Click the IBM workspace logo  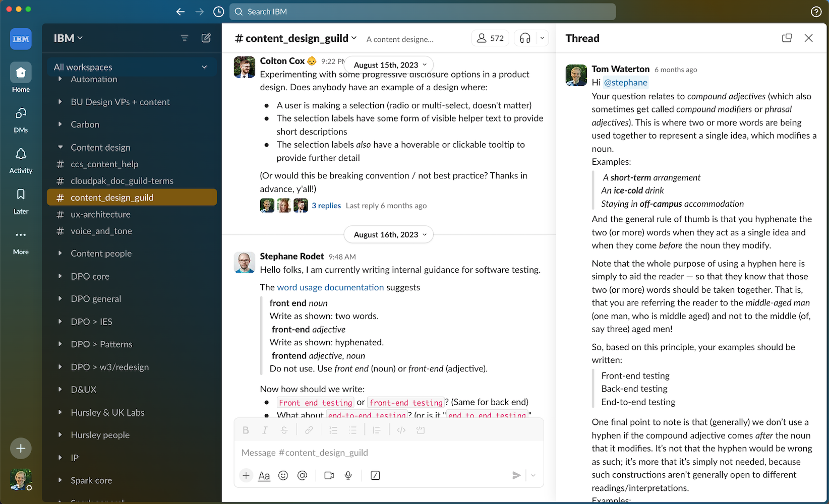[21, 39]
